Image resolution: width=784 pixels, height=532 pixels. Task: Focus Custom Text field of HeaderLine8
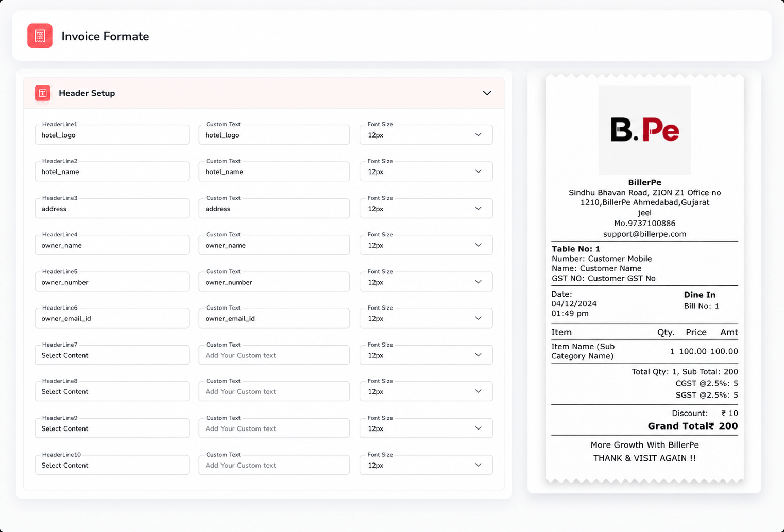274,391
